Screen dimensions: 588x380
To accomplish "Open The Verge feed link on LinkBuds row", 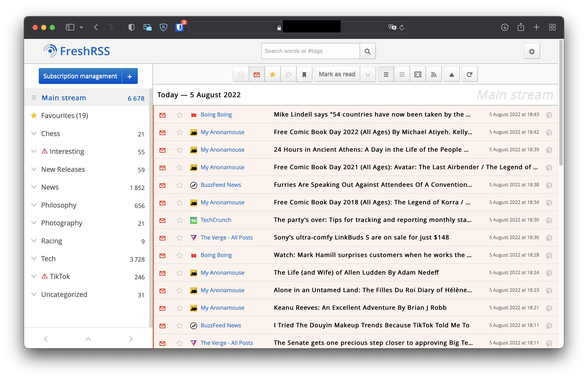I will pyautogui.click(x=227, y=237).
